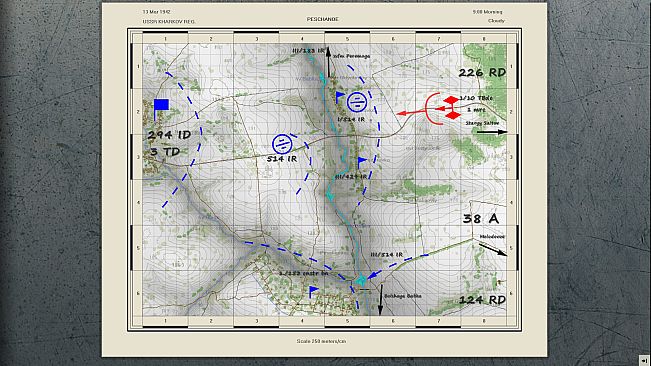Image resolution: width=651 pixels, height=366 pixels.
Task: Click grid column number 3 on the bottom edge
Action: [257, 321]
